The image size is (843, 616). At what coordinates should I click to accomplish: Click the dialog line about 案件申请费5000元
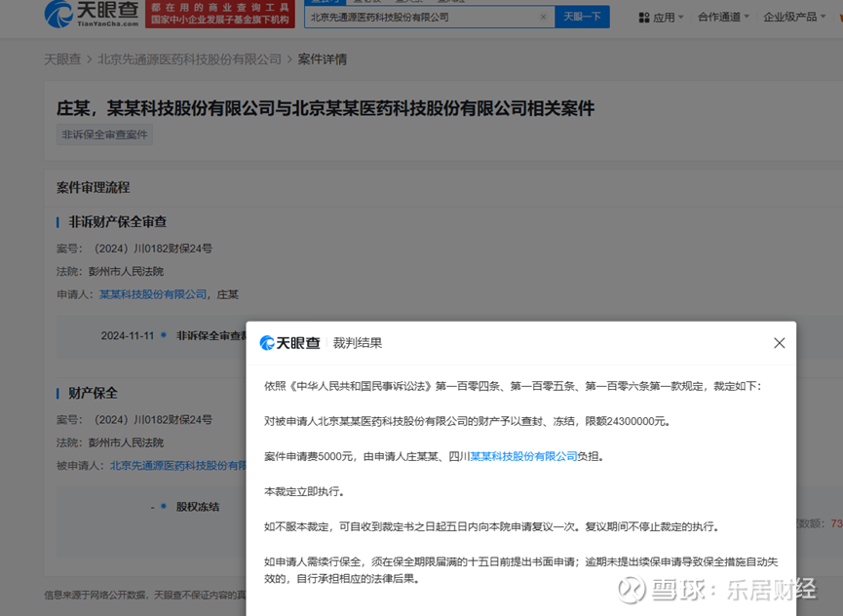(434, 456)
